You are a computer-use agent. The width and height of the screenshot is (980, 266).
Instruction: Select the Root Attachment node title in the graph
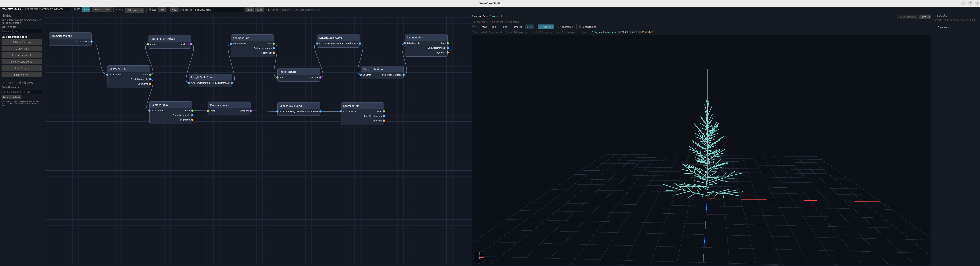[61, 36]
